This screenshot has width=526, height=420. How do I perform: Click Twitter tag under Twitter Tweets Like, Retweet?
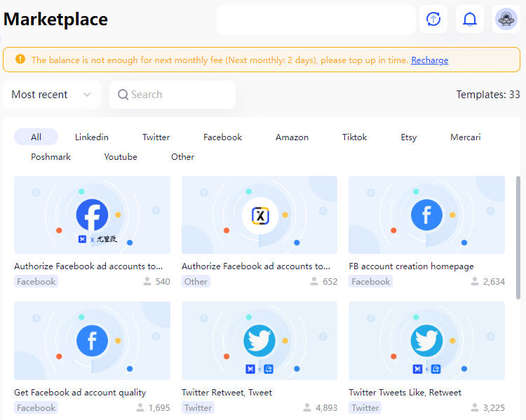(x=365, y=407)
